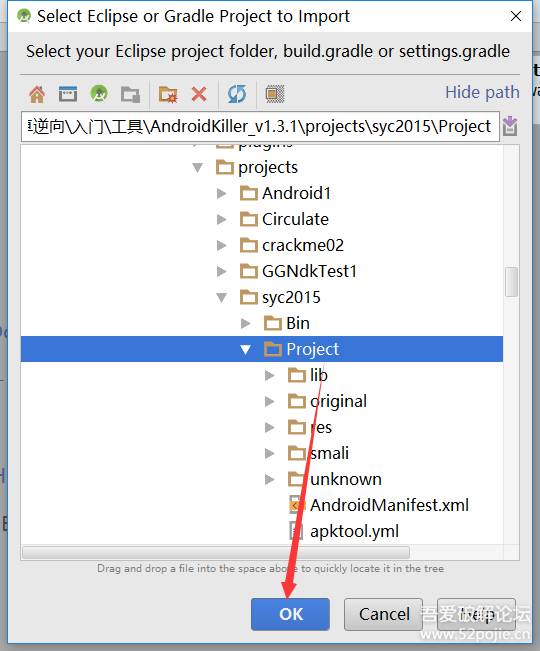Image resolution: width=540 pixels, height=651 pixels.
Task: Collapse the selected Project folder
Action: click(x=246, y=350)
